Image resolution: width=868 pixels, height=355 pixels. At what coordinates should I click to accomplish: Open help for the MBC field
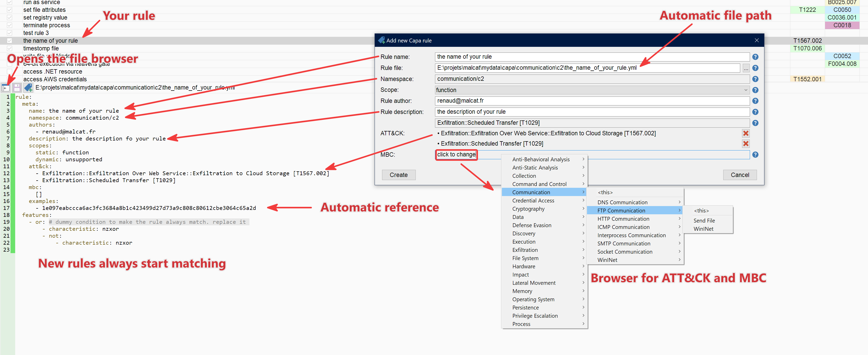pos(755,155)
